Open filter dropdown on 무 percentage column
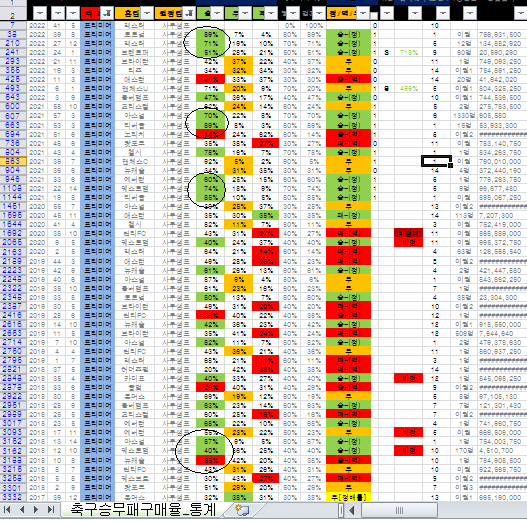Viewport: 527px width, 522px height. [245, 13]
